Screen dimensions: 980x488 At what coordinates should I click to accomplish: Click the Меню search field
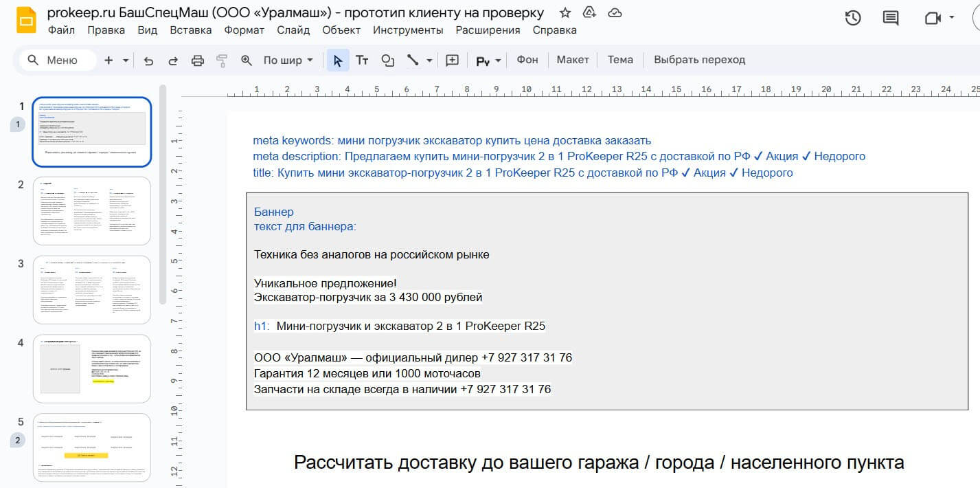coord(58,60)
